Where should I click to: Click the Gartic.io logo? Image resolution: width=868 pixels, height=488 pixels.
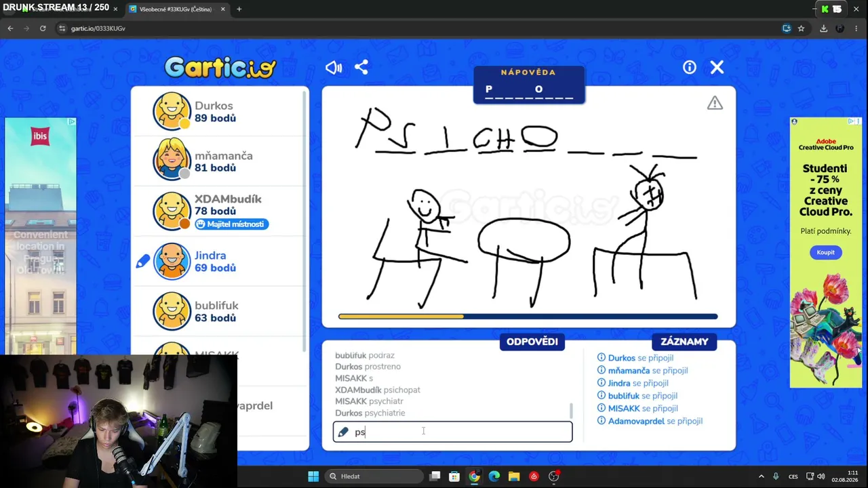tap(220, 67)
